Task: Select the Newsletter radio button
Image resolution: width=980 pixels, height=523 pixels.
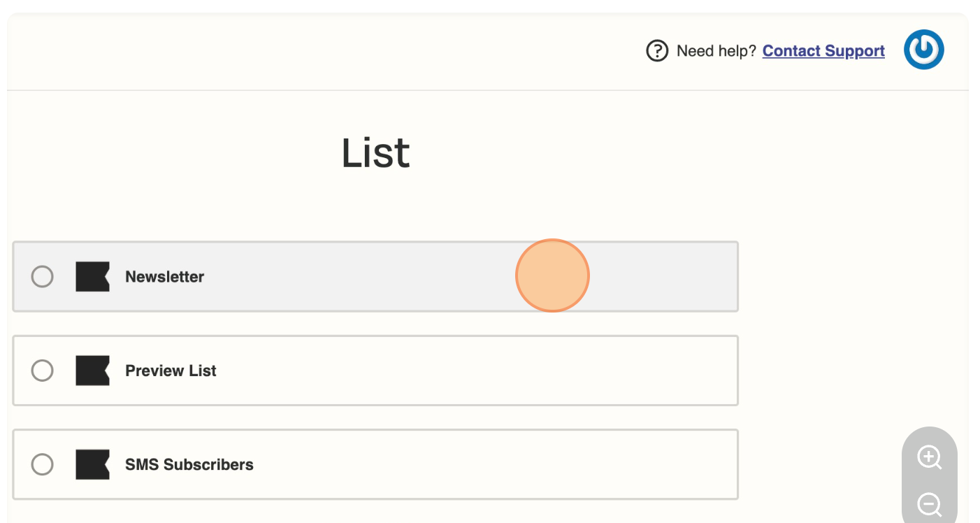Action: coord(43,276)
